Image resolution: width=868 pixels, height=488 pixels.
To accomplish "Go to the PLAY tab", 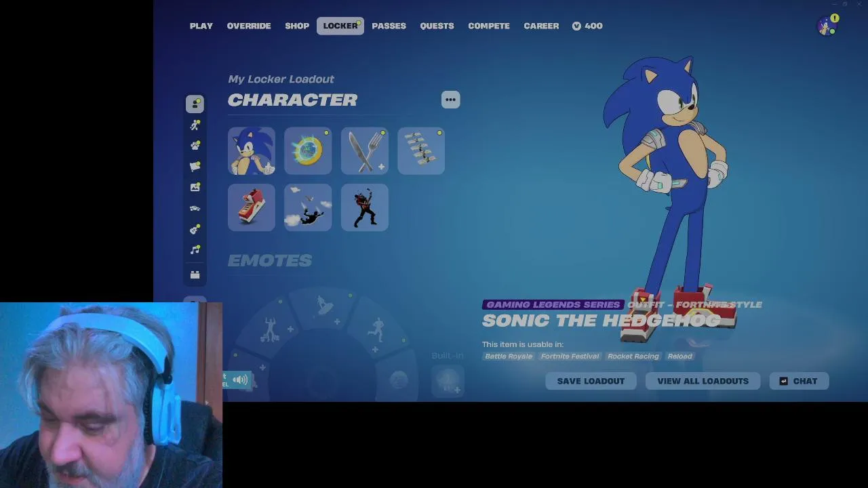I will click(201, 26).
